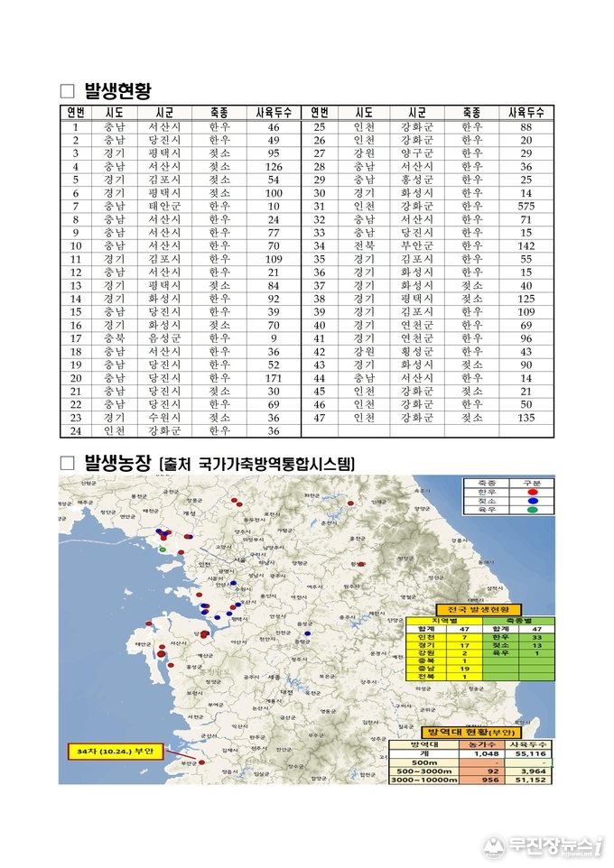Click the 수원시 cell in row 23
This screenshot has height=868, width=614.
coord(164,418)
